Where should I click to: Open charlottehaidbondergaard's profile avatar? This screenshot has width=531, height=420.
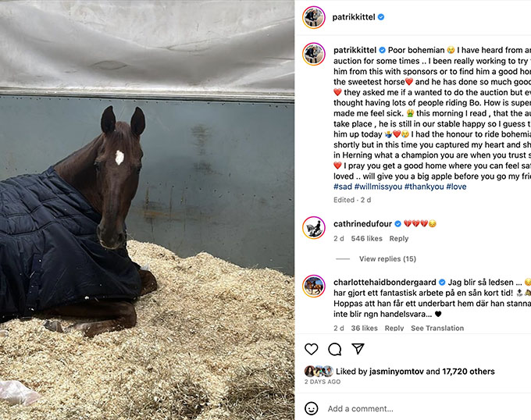point(314,287)
